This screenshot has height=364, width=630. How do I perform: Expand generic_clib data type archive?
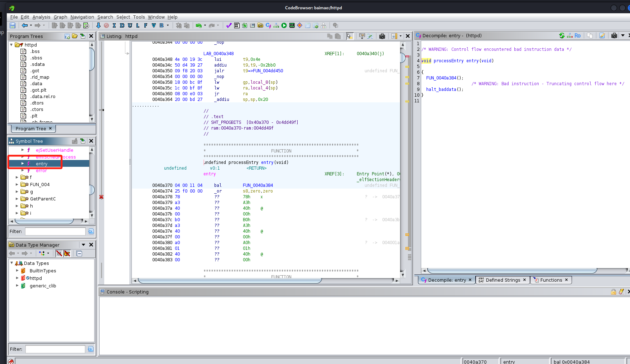coord(17,286)
